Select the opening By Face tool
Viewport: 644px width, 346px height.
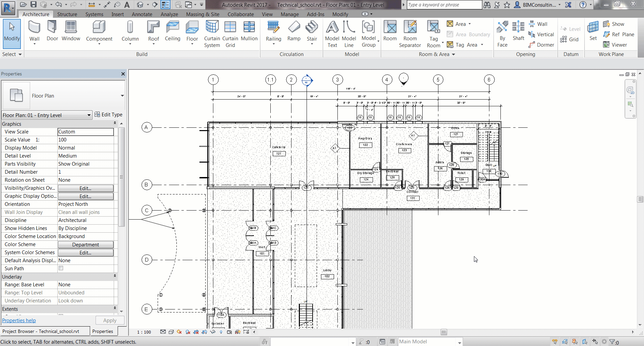click(502, 34)
